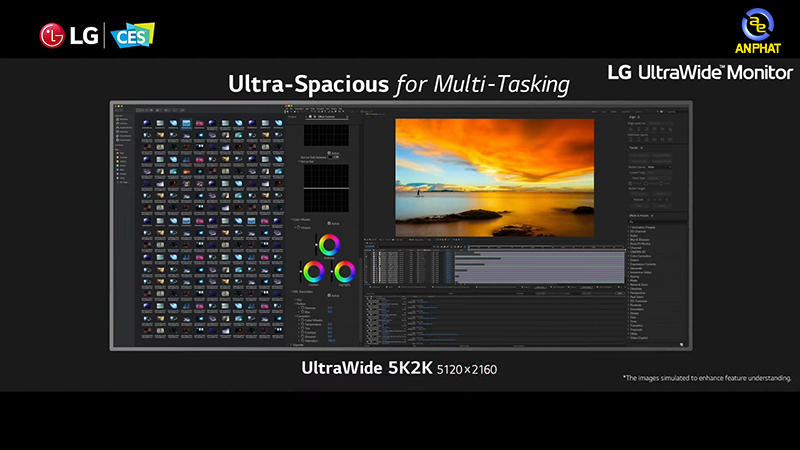The height and width of the screenshot is (450, 800).
Task: Toggle the Scale checkbox in Tracker
Action: point(661,184)
